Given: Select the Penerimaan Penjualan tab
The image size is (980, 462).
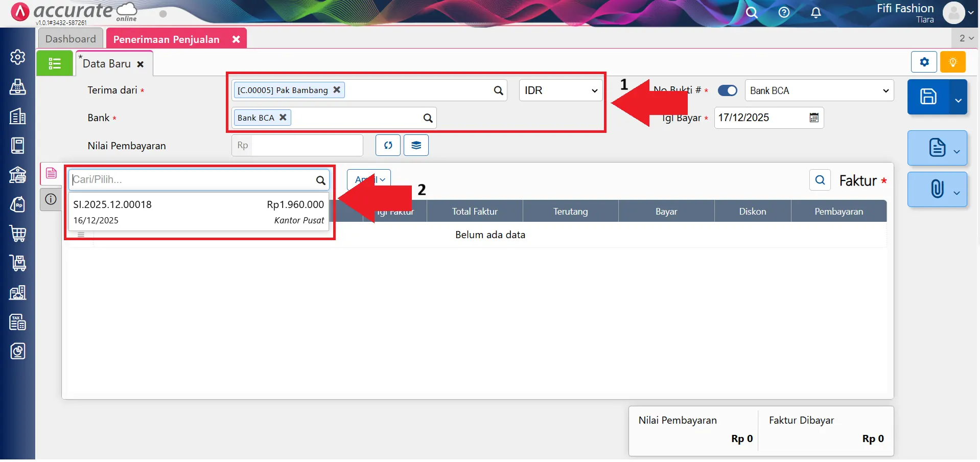Looking at the screenshot, I should (x=166, y=39).
